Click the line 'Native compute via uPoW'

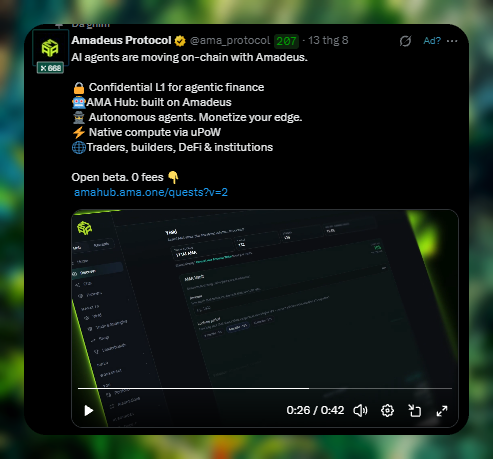coord(155,132)
